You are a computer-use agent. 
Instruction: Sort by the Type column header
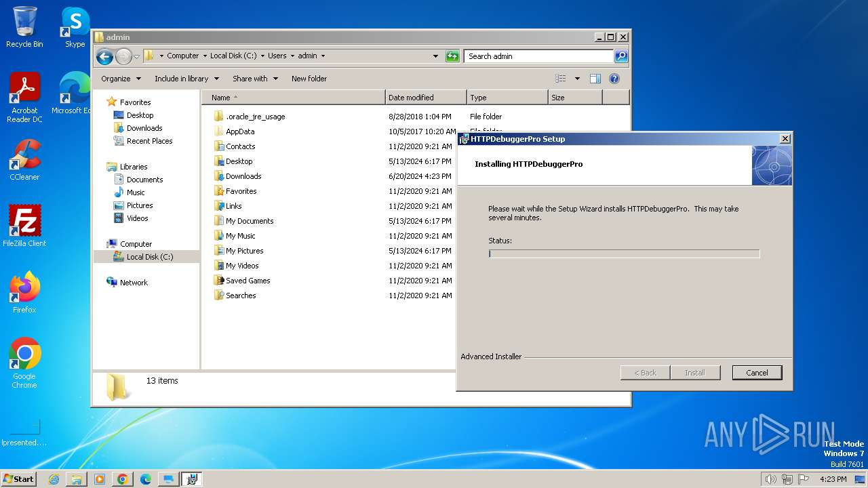point(507,98)
